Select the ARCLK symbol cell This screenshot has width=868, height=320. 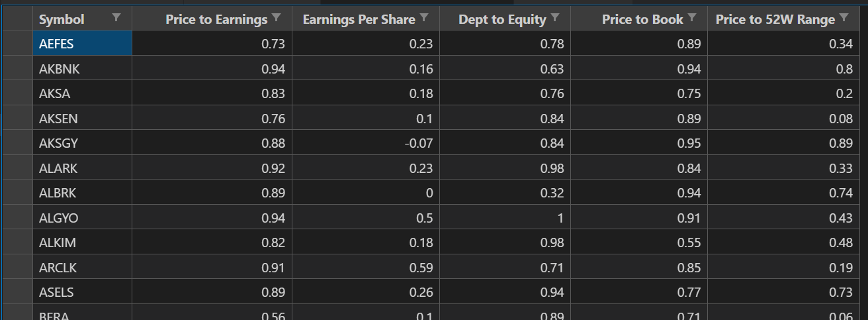82,268
